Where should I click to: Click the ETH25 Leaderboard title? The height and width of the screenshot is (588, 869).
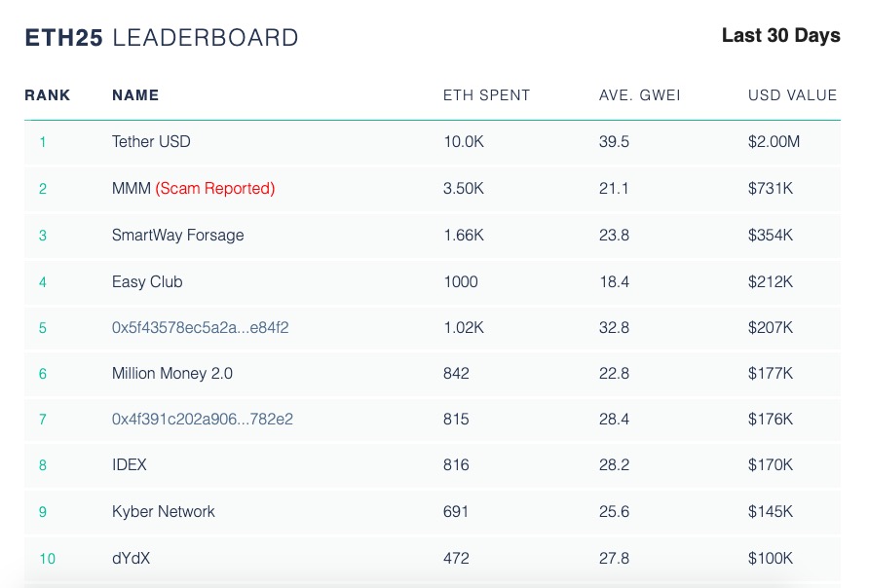(162, 38)
